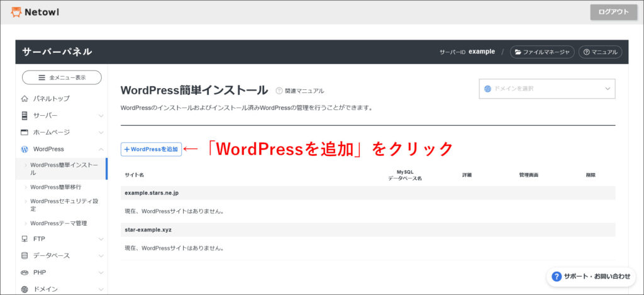Screen dimensions: 644x295
Task: Open the ドメインを選択 dropdown
Action: tap(547, 89)
